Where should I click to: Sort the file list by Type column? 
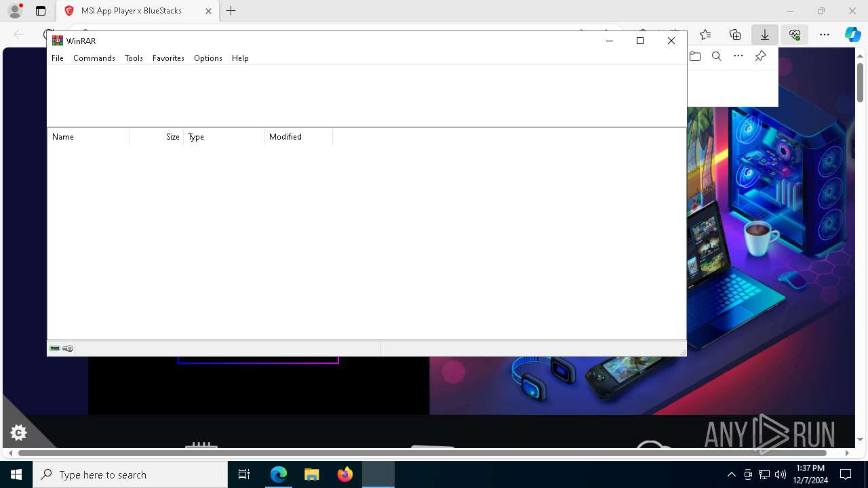(224, 137)
